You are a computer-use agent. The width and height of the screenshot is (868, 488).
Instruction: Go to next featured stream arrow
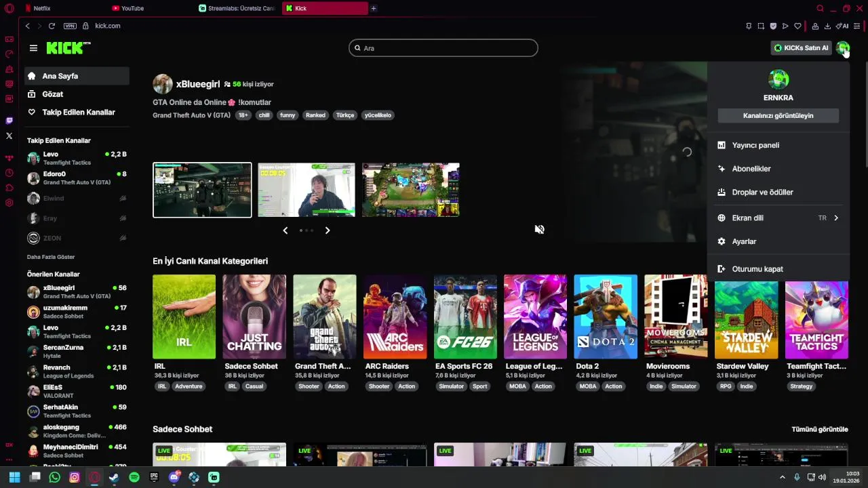coord(327,230)
